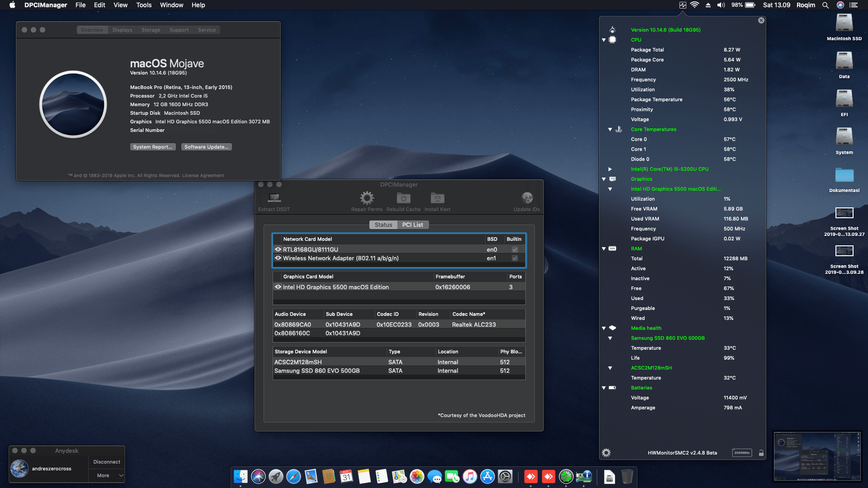868x488 pixels.
Task: Open Launchpad rocket icon in Dock
Action: [276, 476]
